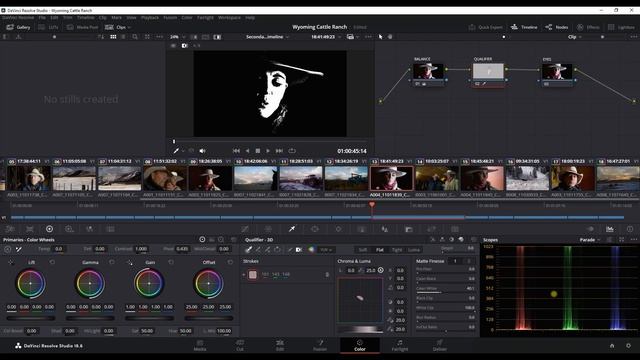Select the QUALIFIER node

click(488, 72)
